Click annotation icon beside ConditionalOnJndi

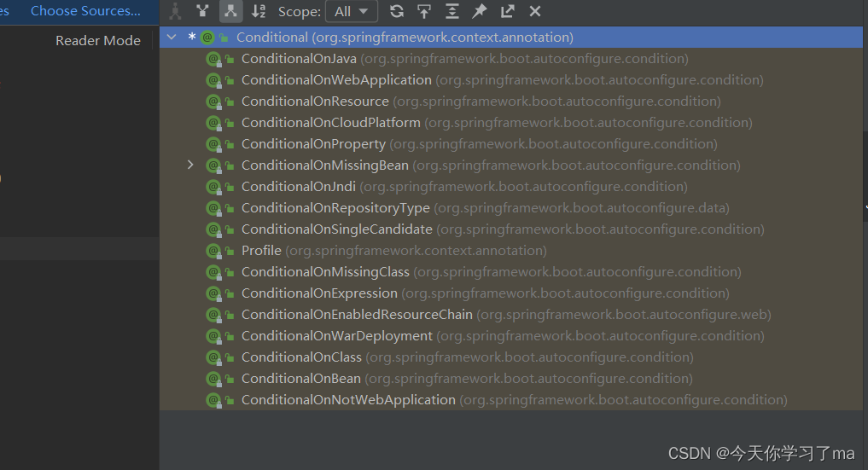point(213,186)
